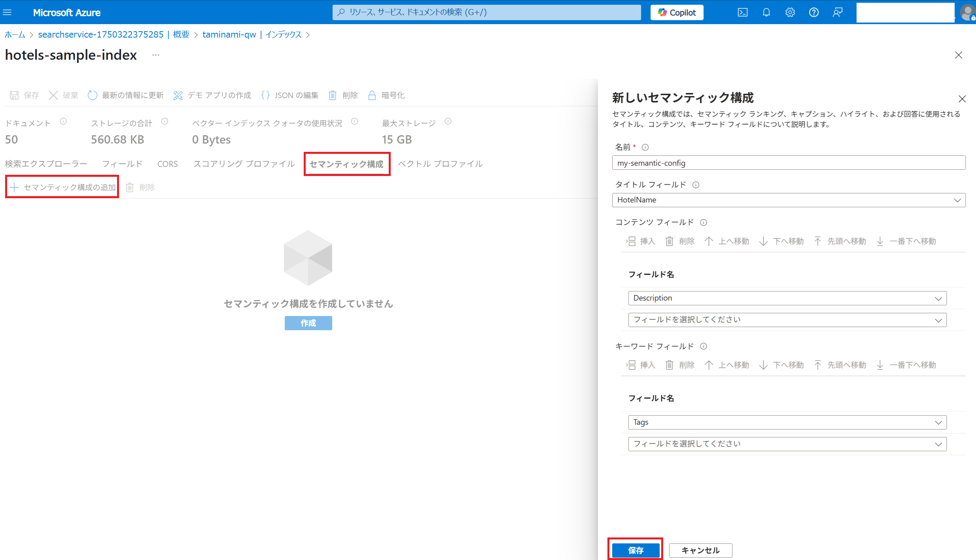Click the my-semantic-config name input
The image size is (976, 560).
pyautogui.click(x=789, y=163)
